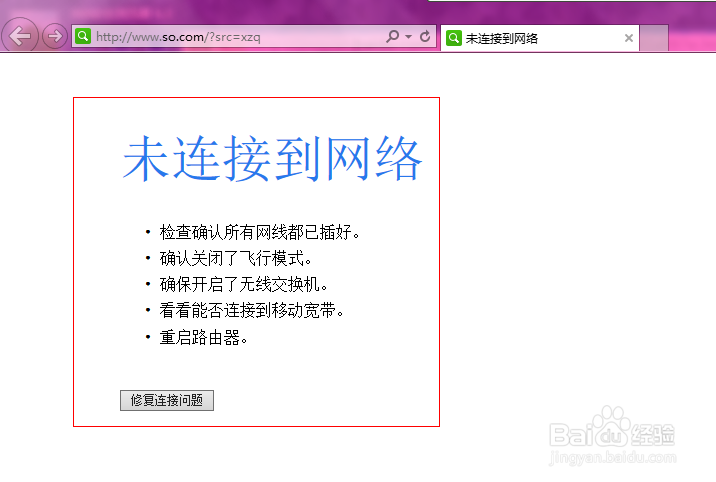716x482 pixels.
Task: Refresh the page with the reload icon
Action: click(x=425, y=36)
